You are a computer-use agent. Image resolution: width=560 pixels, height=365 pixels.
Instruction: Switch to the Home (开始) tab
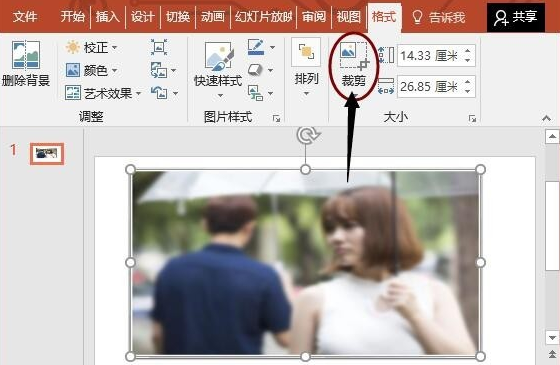[x=72, y=16]
